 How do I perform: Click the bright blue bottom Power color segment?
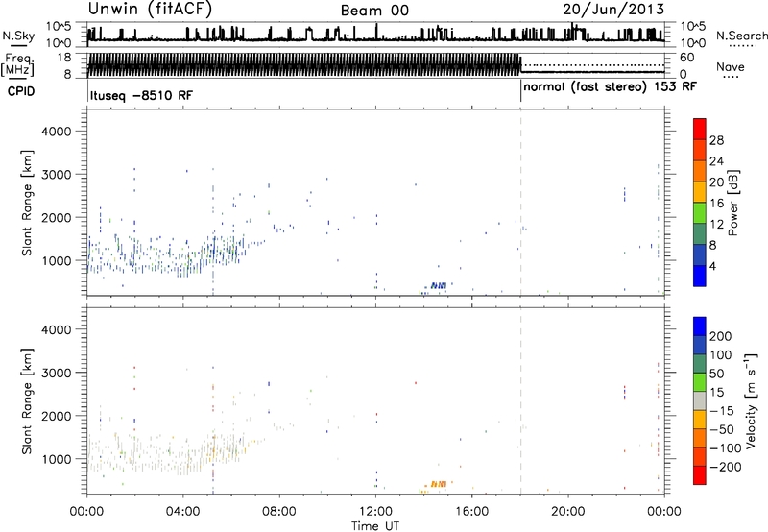pyautogui.click(x=700, y=276)
